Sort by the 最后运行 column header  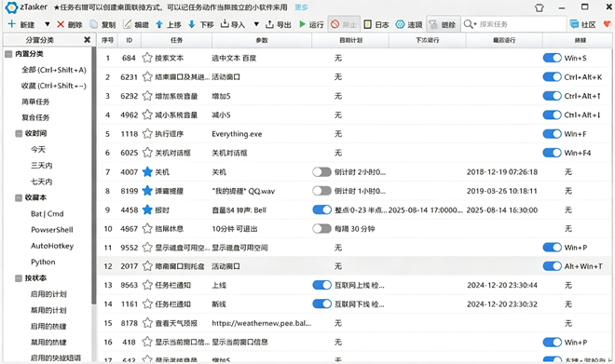point(504,40)
